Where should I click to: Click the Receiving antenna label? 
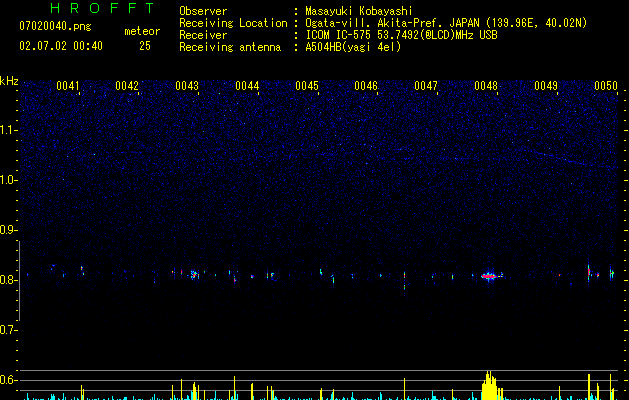[x=230, y=47]
